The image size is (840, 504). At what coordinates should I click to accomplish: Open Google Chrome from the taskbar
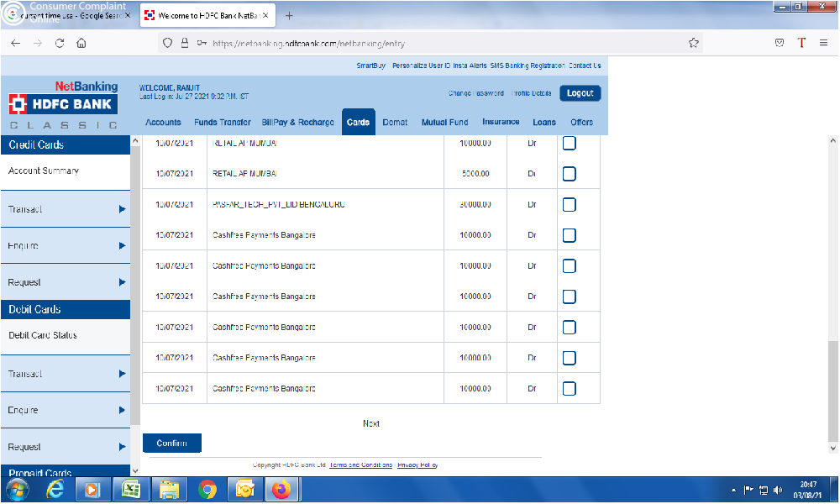207,489
